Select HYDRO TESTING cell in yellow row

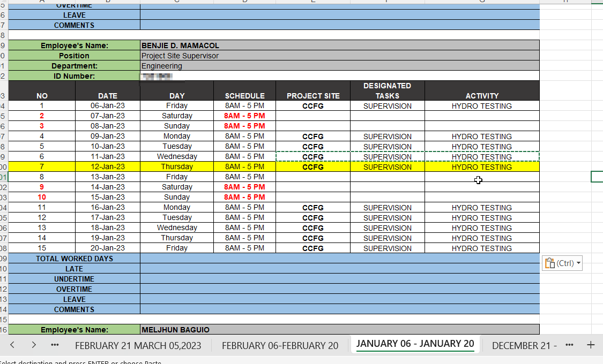point(482,166)
